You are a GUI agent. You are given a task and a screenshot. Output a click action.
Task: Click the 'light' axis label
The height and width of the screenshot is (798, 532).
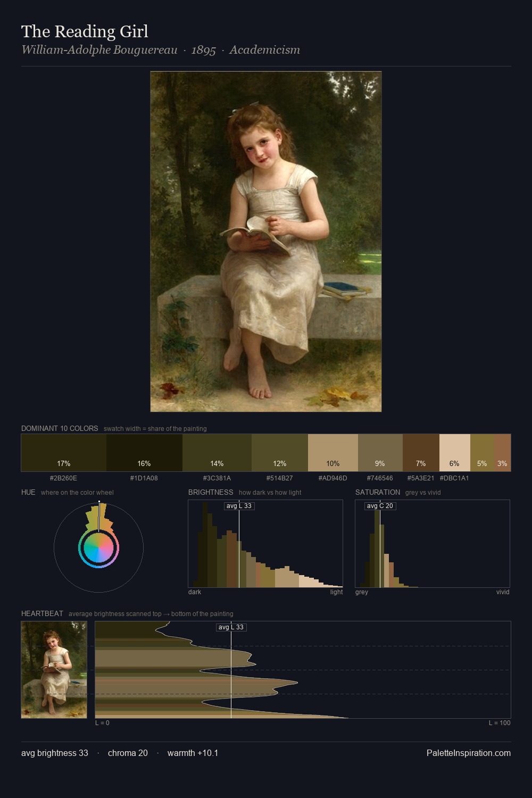(x=337, y=592)
